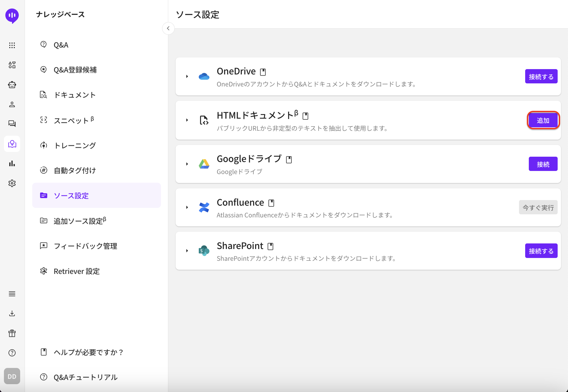Click the doc icon beside OneDrive title
The image size is (568, 392).
pyautogui.click(x=263, y=72)
